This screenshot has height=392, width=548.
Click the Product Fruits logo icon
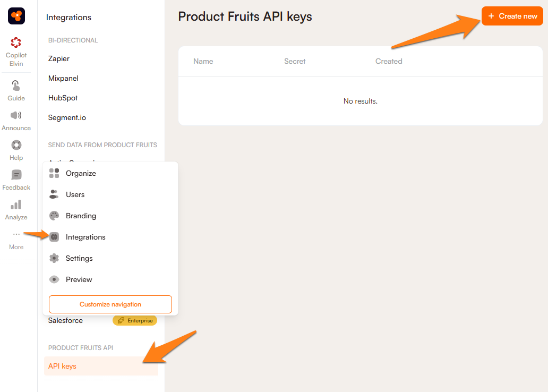(x=16, y=16)
